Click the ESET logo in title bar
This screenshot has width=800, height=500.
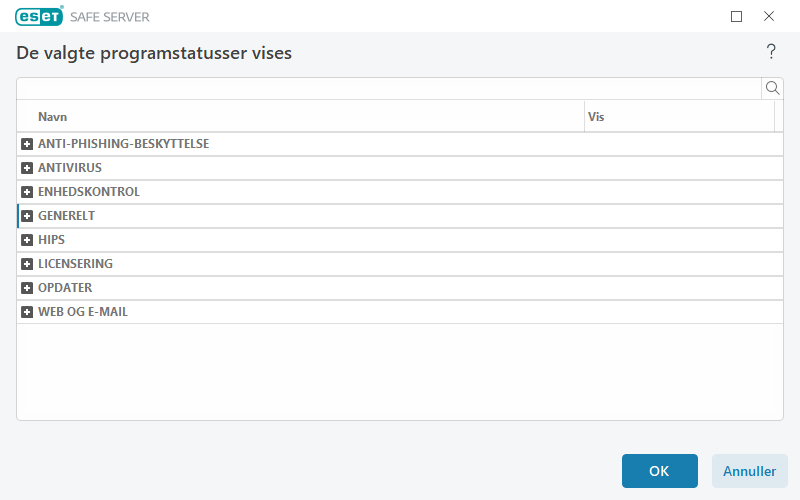[39, 16]
